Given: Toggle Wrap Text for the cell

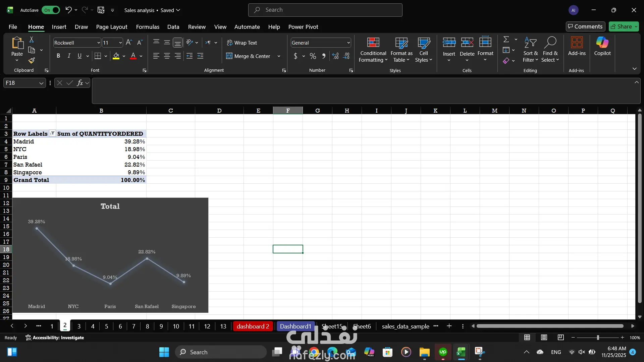Looking at the screenshot, I should coord(242,43).
